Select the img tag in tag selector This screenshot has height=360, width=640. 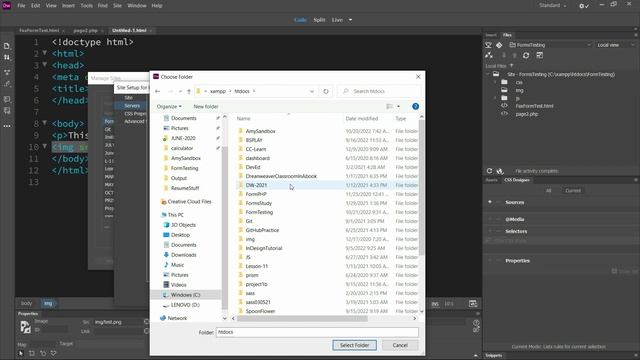click(x=48, y=303)
